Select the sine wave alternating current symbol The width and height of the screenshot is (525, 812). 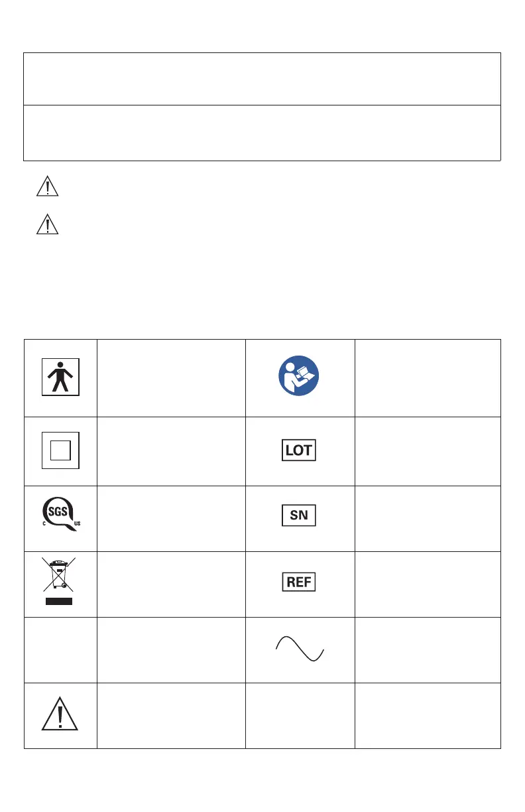pyautogui.click(x=300, y=648)
